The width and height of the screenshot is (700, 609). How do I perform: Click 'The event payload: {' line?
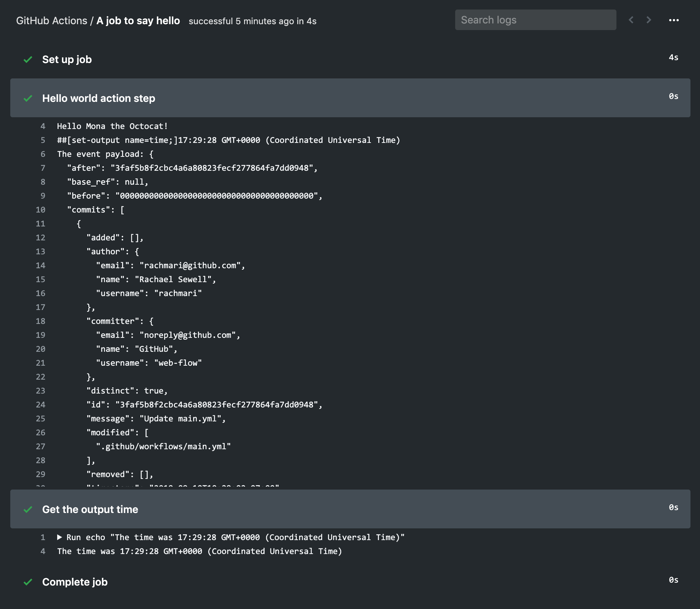[105, 154]
